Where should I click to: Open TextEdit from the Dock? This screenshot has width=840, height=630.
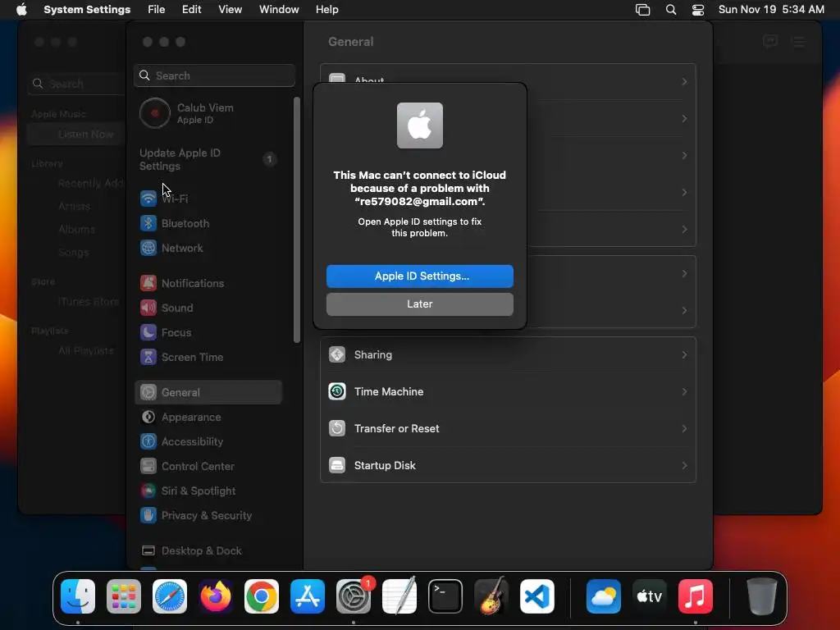[x=399, y=596]
